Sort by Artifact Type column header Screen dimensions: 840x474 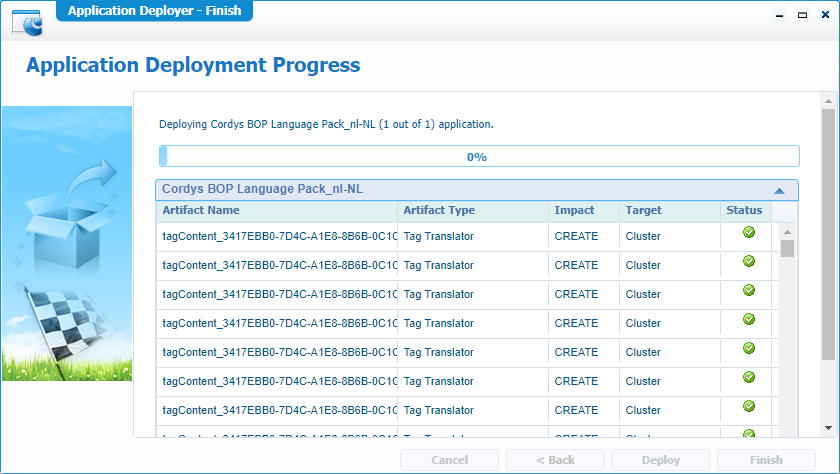[473, 210]
